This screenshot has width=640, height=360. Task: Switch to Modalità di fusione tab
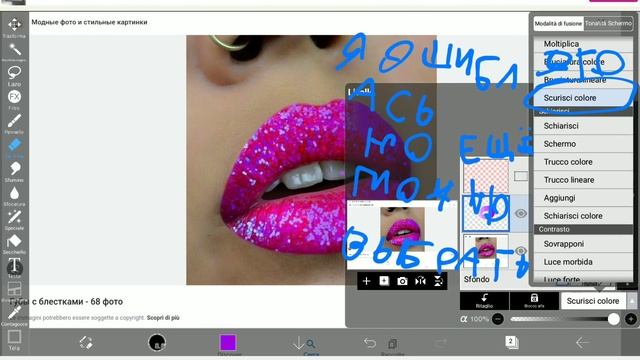click(x=558, y=24)
